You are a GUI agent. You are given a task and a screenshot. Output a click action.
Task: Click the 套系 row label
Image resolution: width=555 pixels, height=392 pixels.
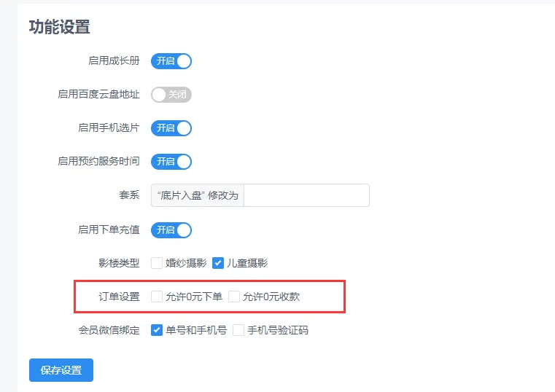tap(129, 195)
